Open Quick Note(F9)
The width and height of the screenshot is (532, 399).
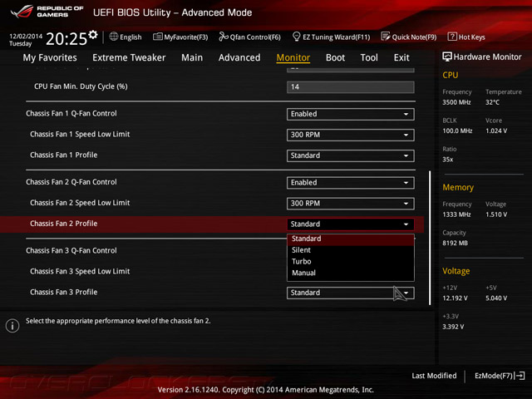pyautogui.click(x=408, y=37)
